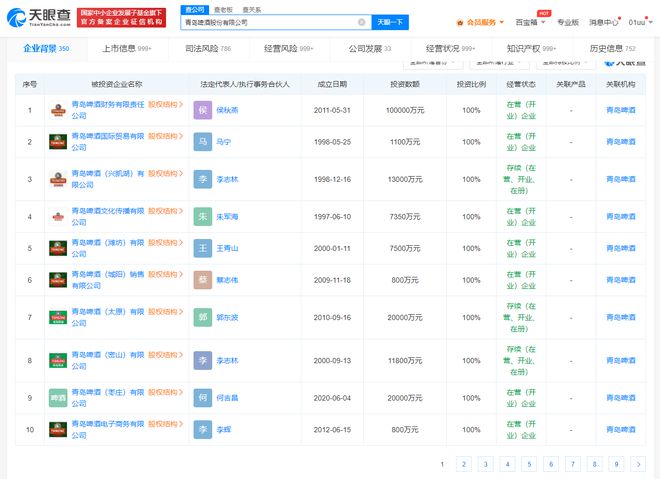Click the 何 avatar icon for 何吉昌
Screen dimensions: 660x479
(x=203, y=398)
